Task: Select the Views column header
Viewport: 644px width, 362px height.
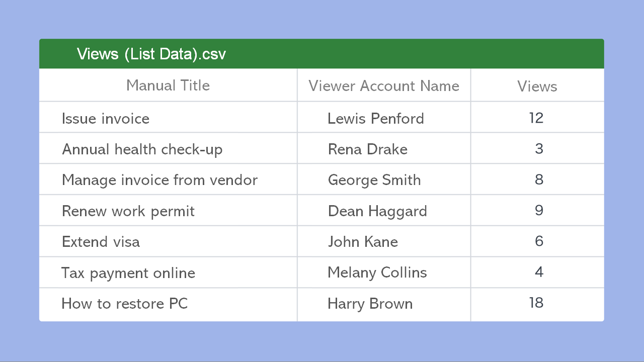Action: coord(537,86)
